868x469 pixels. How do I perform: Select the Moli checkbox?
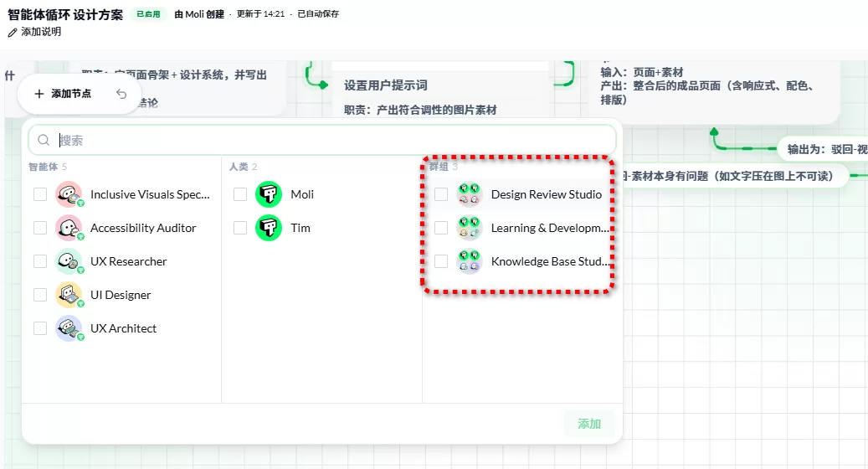pyautogui.click(x=239, y=194)
